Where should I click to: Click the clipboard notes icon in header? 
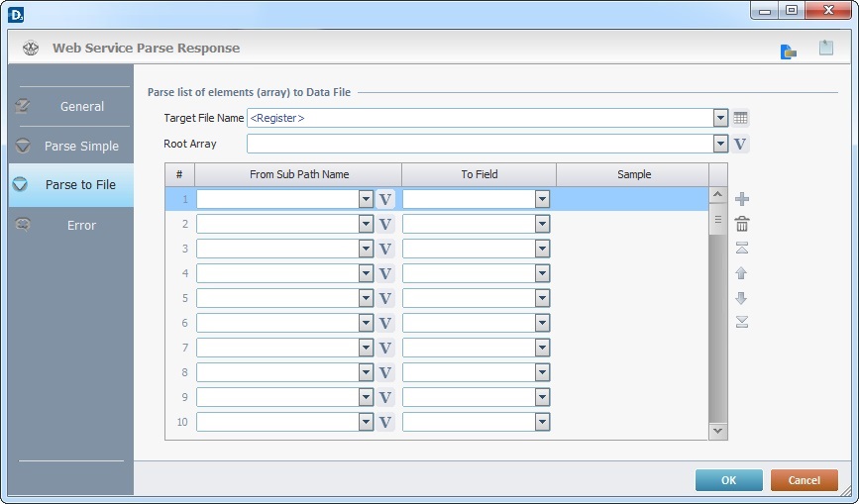point(826,48)
